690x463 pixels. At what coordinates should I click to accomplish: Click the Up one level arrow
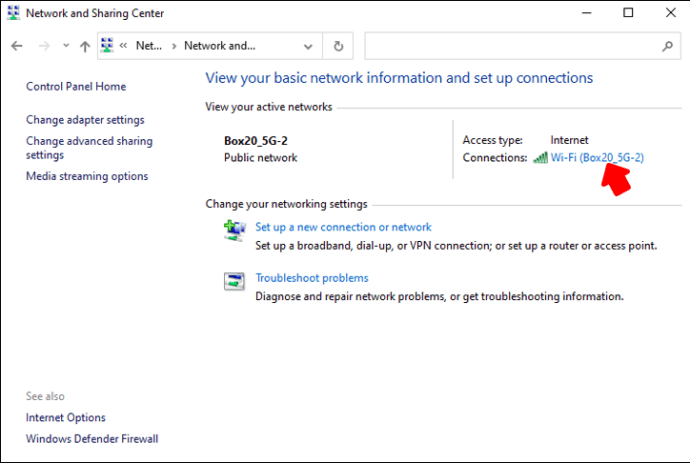(85, 46)
